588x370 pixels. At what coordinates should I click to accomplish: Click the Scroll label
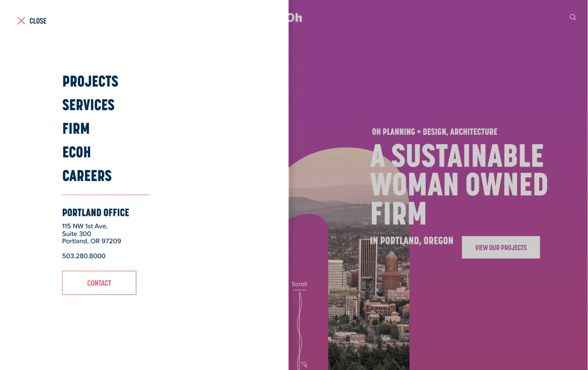pos(300,284)
